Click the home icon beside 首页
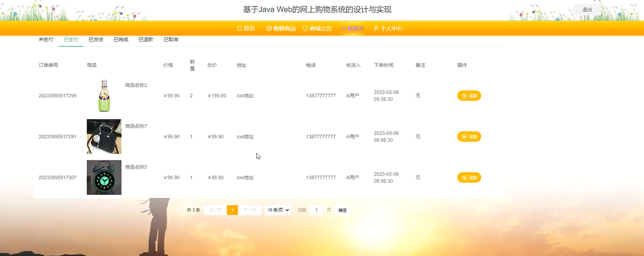Screen dimensions: 644x256 (239, 28)
